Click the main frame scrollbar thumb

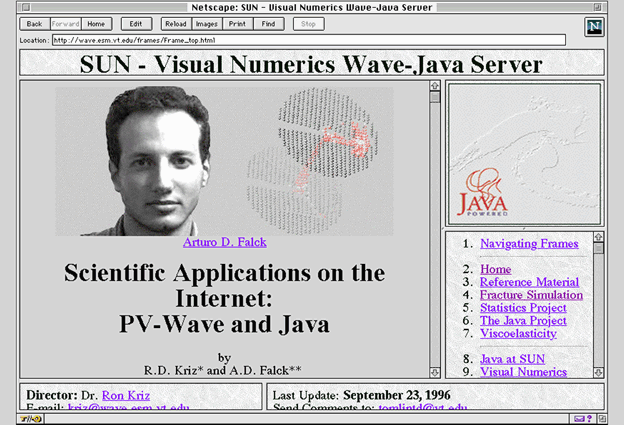435,97
